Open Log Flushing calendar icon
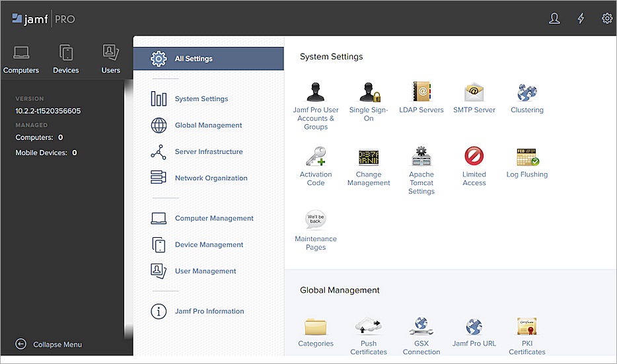 point(527,157)
